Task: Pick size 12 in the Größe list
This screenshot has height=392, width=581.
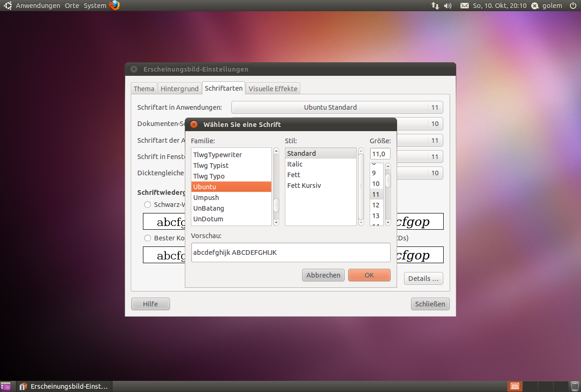Action: 377,205
